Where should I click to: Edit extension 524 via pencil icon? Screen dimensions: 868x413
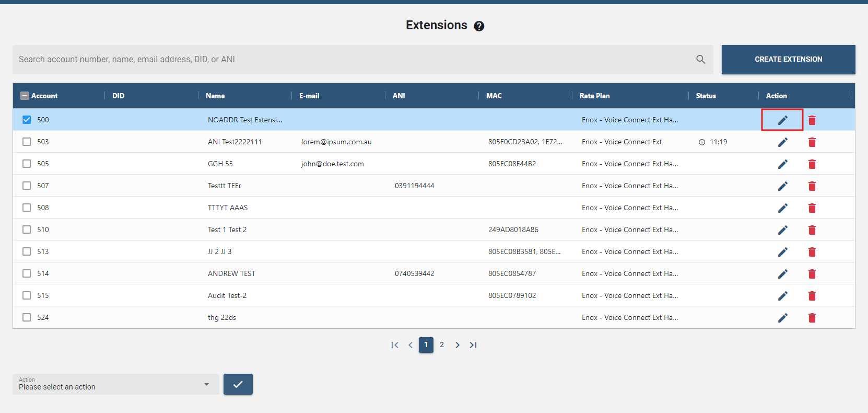(x=782, y=318)
